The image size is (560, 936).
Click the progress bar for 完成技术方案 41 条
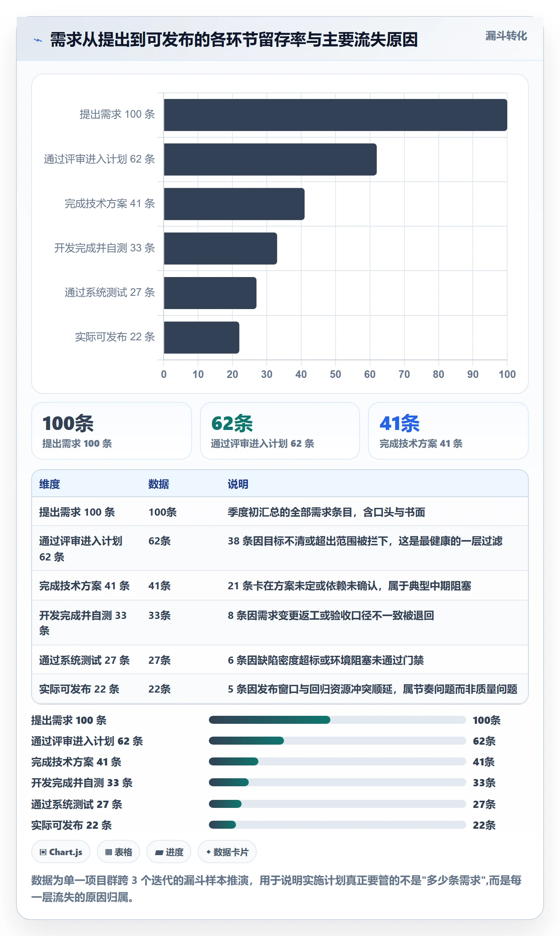pos(337,761)
